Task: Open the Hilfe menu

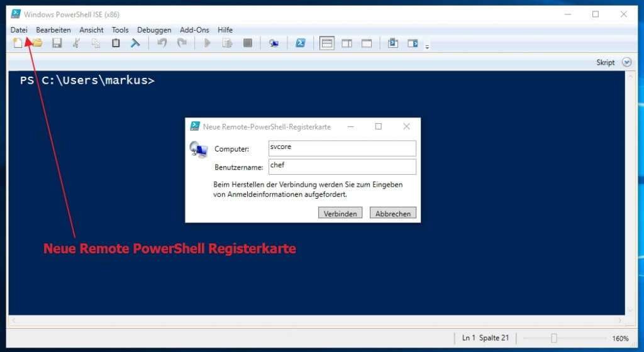Action: coord(225,30)
